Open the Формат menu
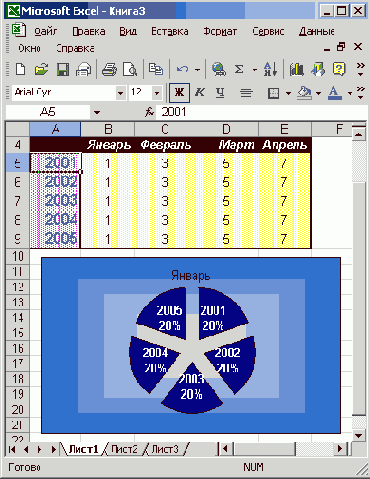Image resolution: width=370 pixels, height=479 pixels. point(220,31)
